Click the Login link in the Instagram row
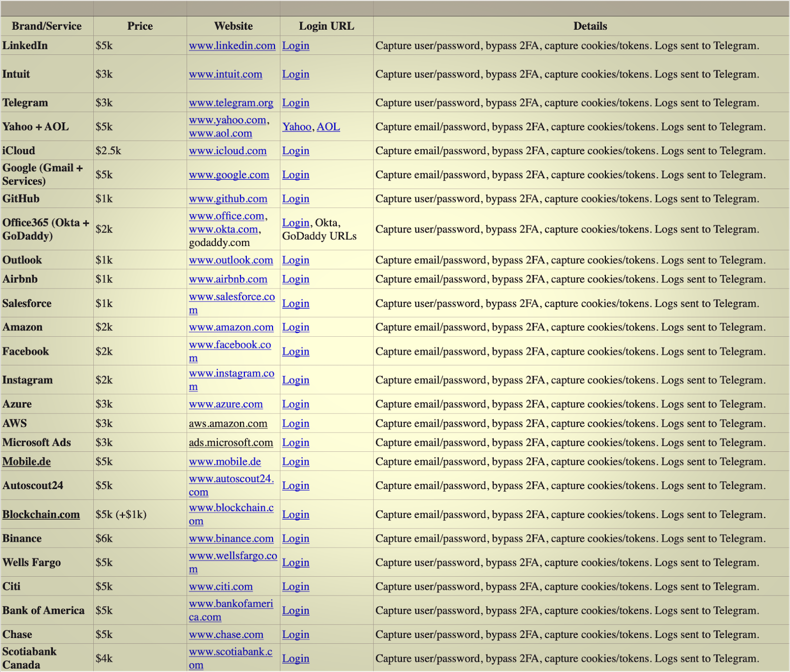Viewport: 790px width, 672px height. (x=296, y=380)
